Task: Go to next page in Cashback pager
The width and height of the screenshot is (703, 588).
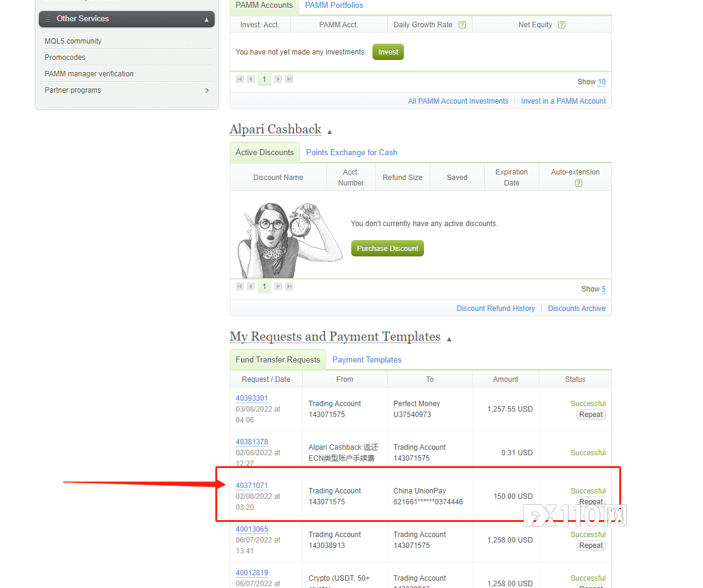Action: pyautogui.click(x=278, y=286)
